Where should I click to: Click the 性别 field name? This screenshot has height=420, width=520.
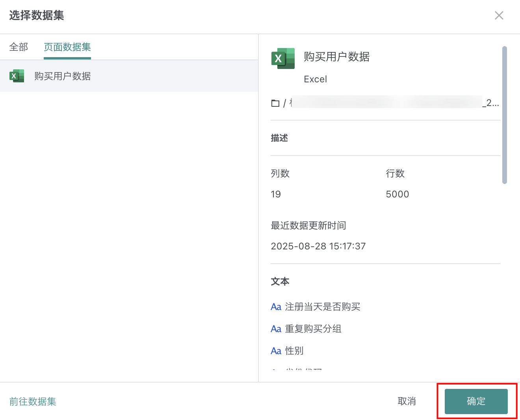pyautogui.click(x=294, y=351)
